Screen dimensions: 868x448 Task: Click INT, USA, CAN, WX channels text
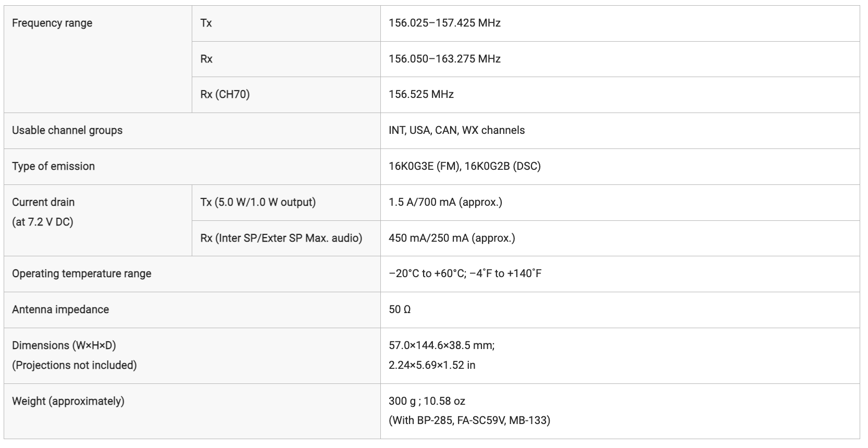point(457,130)
